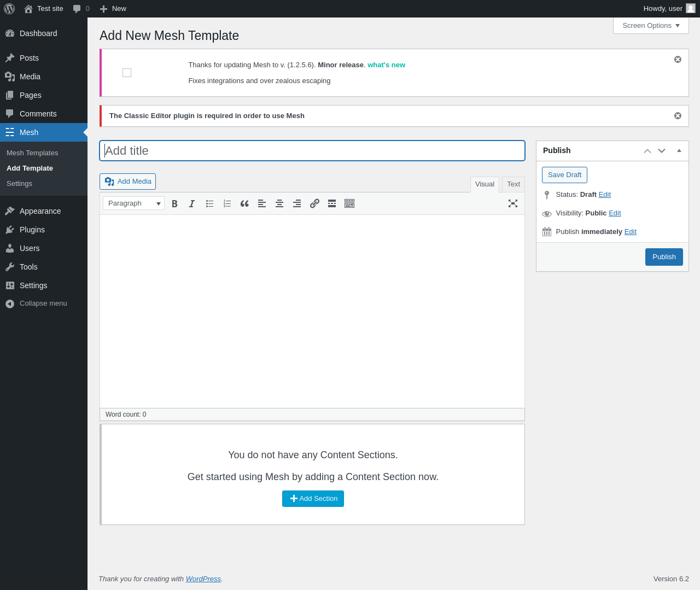Insert a bulleted list
This screenshot has width=700, height=590.
pyautogui.click(x=209, y=203)
